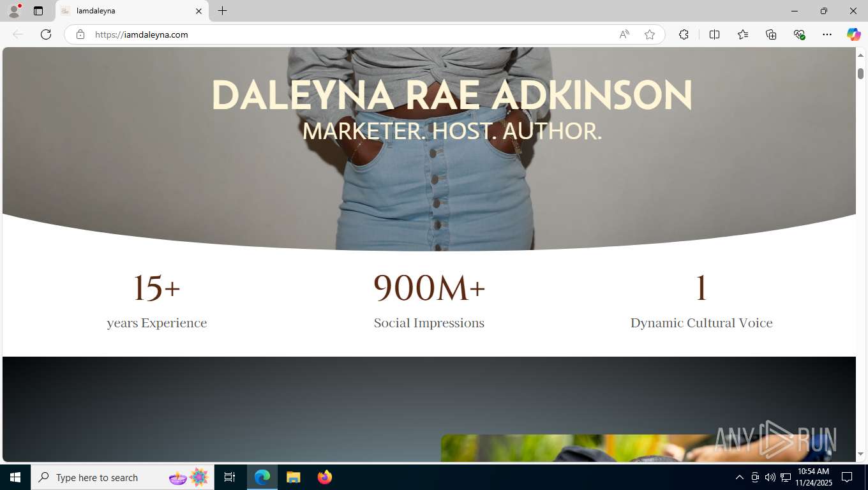
Task: Open Task View on taskbar
Action: 230,477
